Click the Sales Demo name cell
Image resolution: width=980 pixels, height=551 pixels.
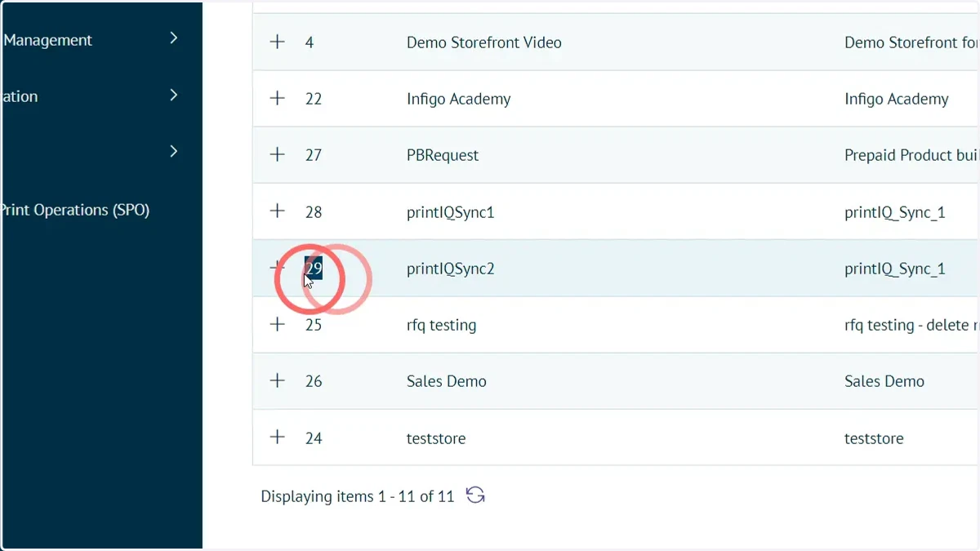pos(447,381)
